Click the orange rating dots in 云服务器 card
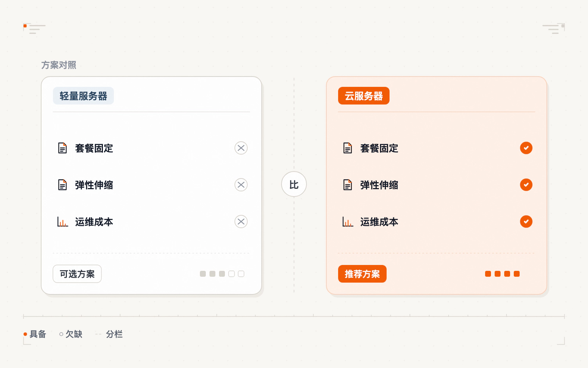Viewport: 588px width, 368px height. [x=502, y=274]
